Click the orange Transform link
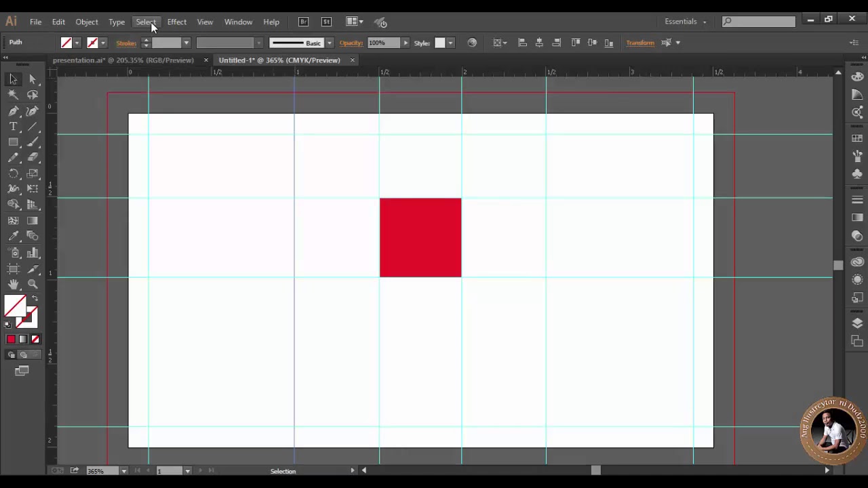 640,43
